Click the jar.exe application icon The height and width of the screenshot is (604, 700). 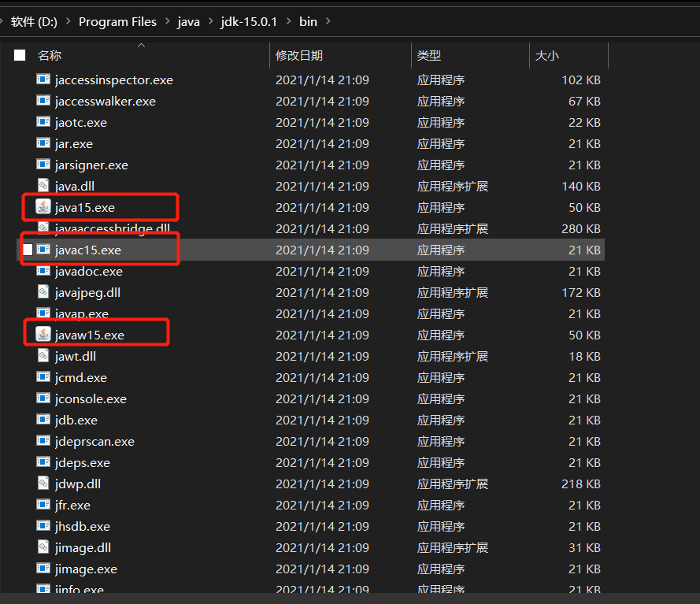[x=43, y=143]
